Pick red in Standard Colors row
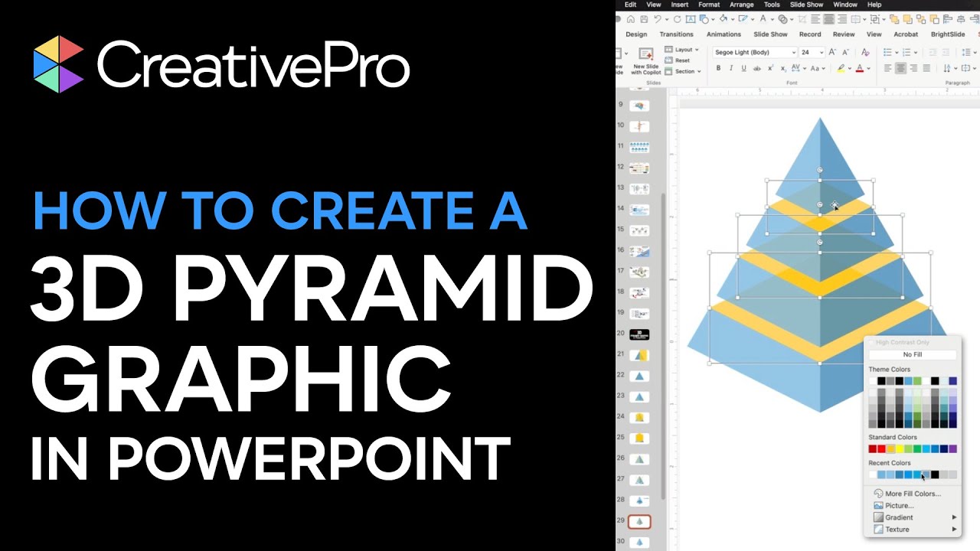The width and height of the screenshot is (980, 551). coord(881,449)
